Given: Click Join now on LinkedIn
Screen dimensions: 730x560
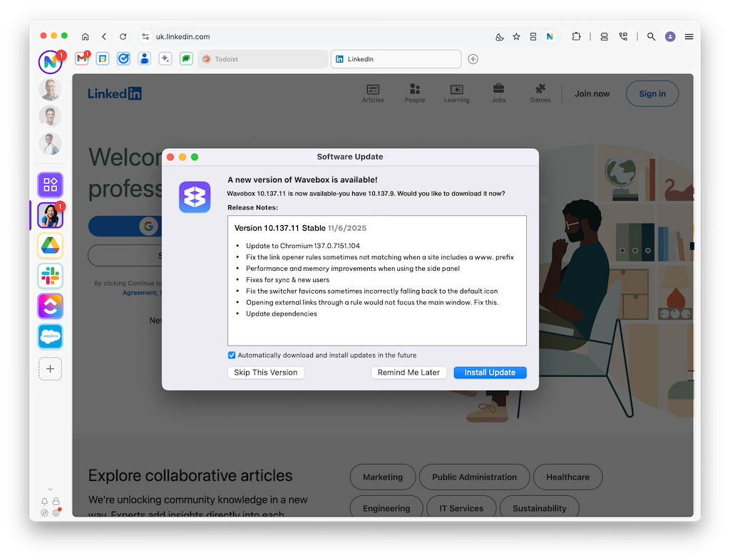Looking at the screenshot, I should (x=592, y=94).
